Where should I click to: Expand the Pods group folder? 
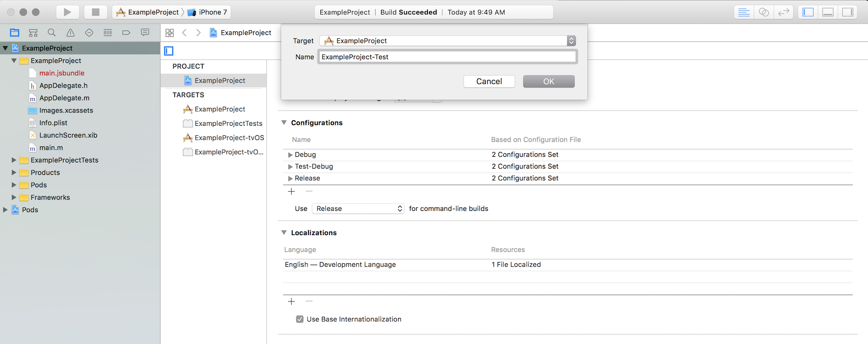click(14, 185)
